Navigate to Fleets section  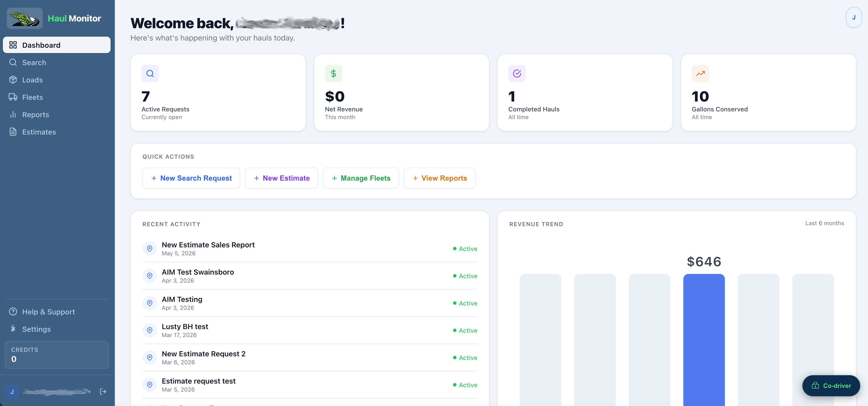[57, 97]
